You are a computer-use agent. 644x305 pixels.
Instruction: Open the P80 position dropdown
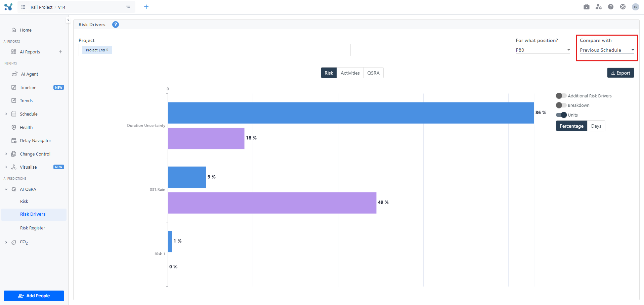543,50
